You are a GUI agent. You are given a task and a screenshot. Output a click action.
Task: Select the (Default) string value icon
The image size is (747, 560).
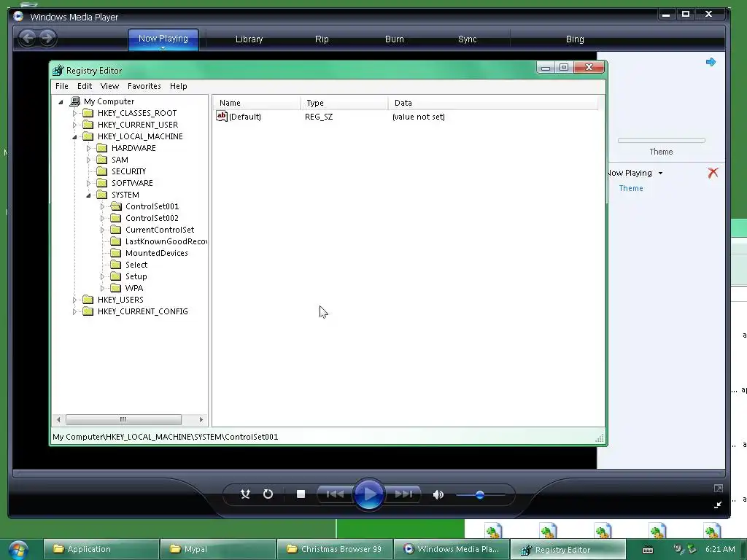pyautogui.click(x=222, y=116)
